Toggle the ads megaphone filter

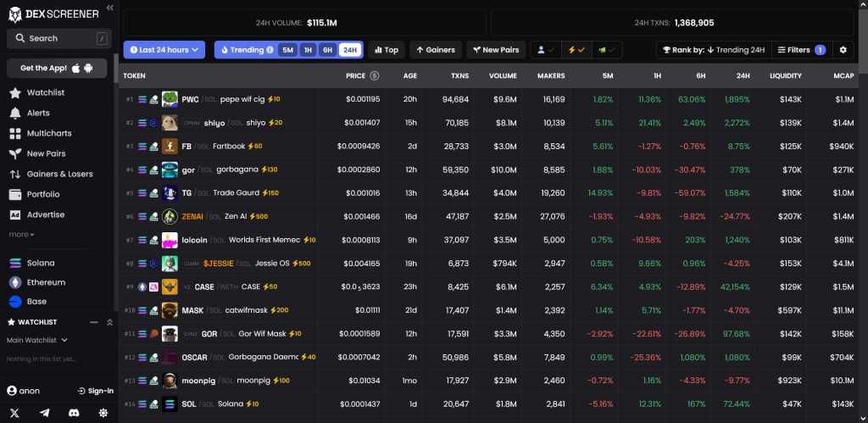point(607,50)
